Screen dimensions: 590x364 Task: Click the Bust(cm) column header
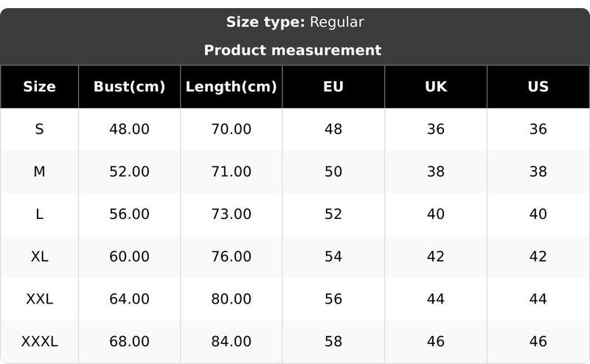[x=129, y=86]
